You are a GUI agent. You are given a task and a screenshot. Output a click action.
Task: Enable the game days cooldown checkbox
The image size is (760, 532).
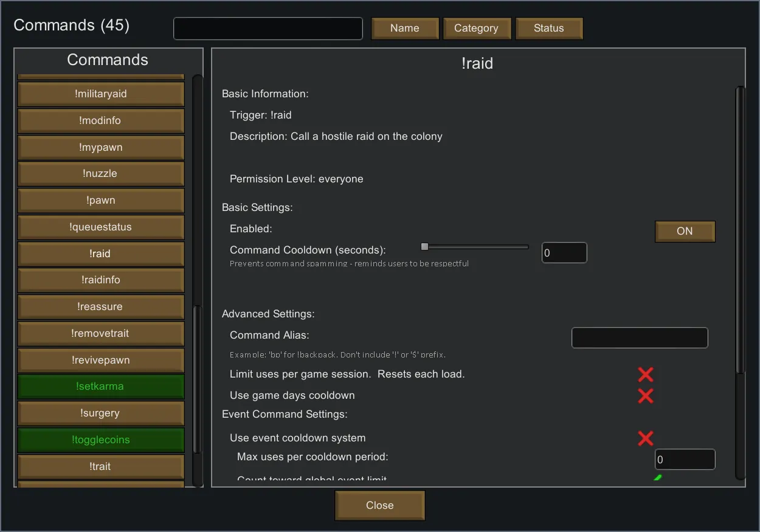pyautogui.click(x=646, y=396)
